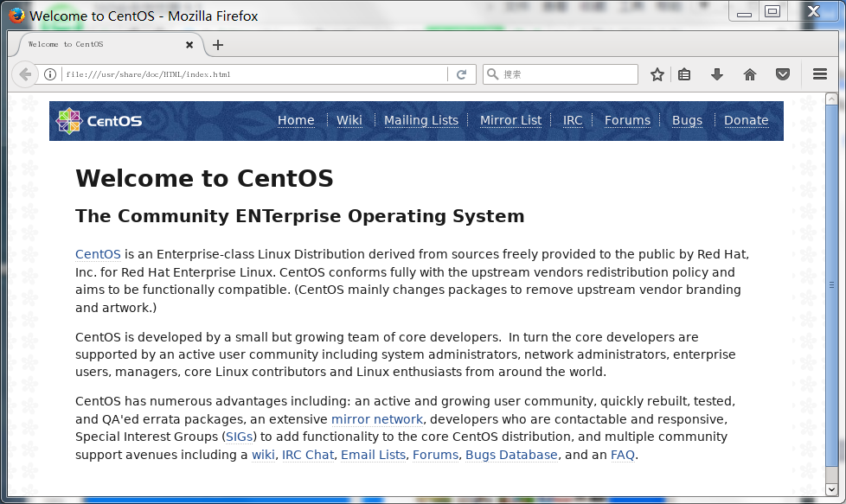Reload the page with the refresh icon
Viewport: 846px width, 504px height.
461,74
